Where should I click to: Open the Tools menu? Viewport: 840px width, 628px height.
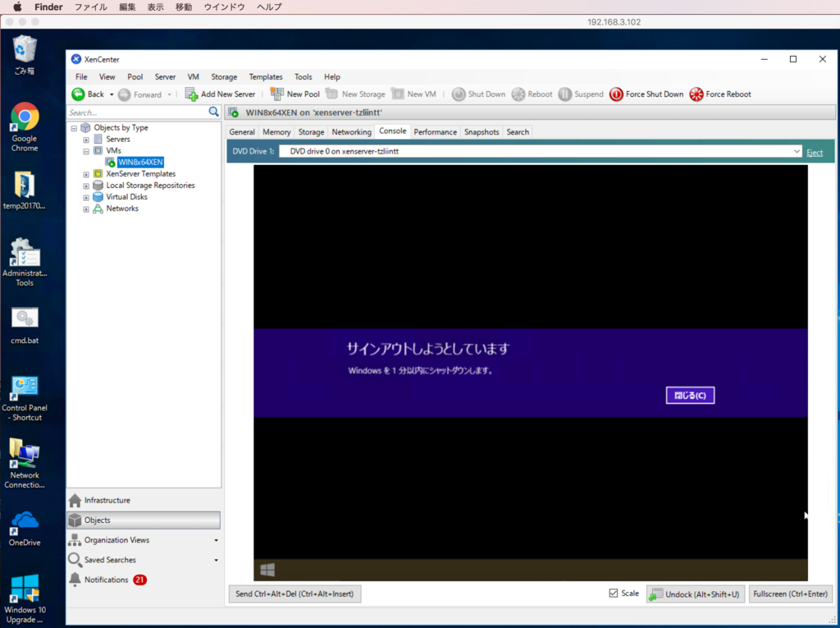(304, 76)
